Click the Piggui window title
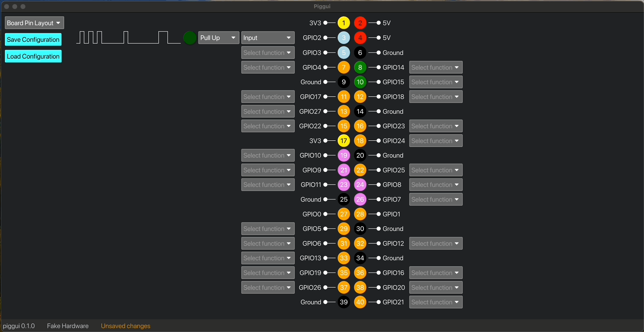The image size is (644, 332). [322, 6]
